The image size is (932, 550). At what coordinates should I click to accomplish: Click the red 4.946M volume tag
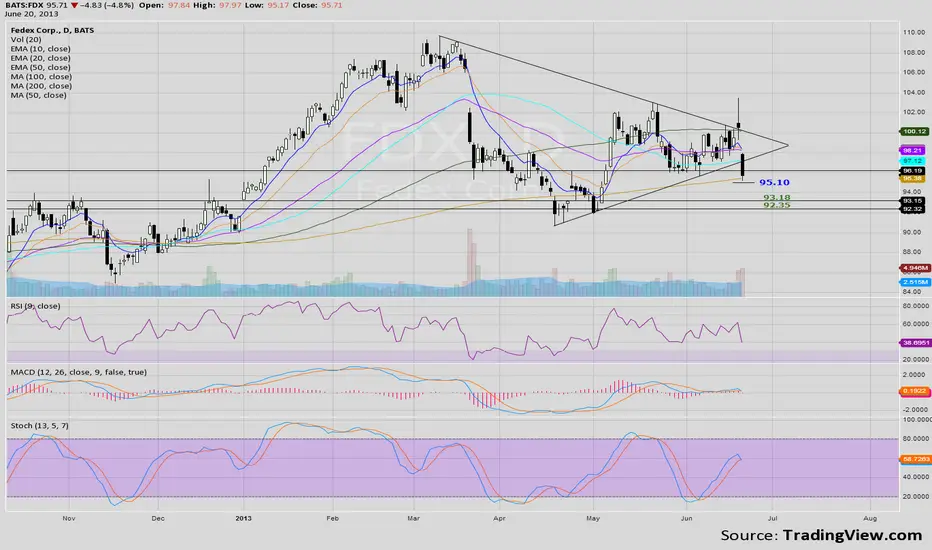[x=915, y=268]
